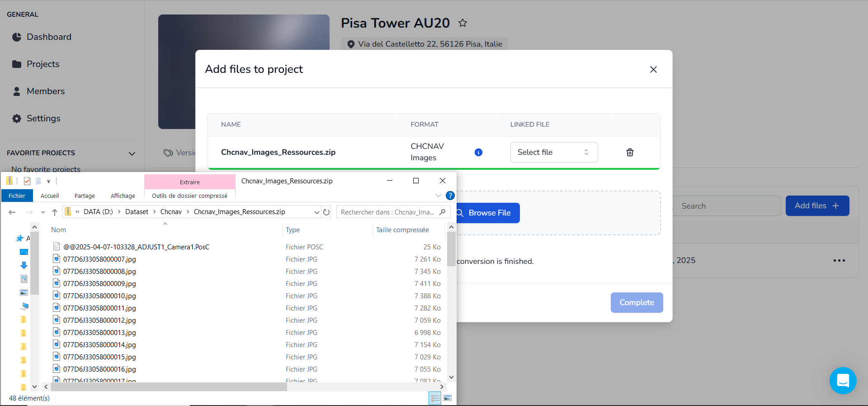This screenshot has height=406, width=868.
Task: Click the Browse File button
Action: pos(488,213)
